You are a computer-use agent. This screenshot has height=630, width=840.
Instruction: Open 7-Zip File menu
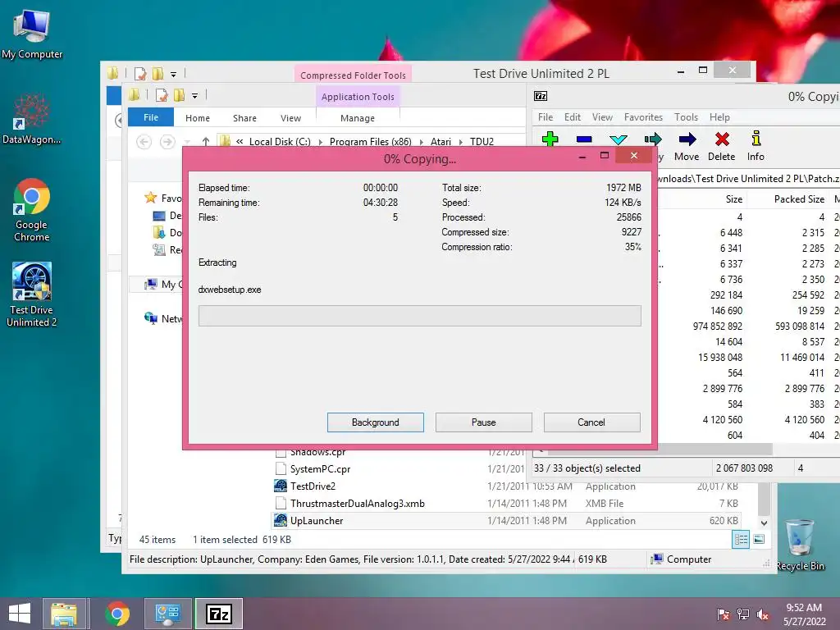pos(546,116)
